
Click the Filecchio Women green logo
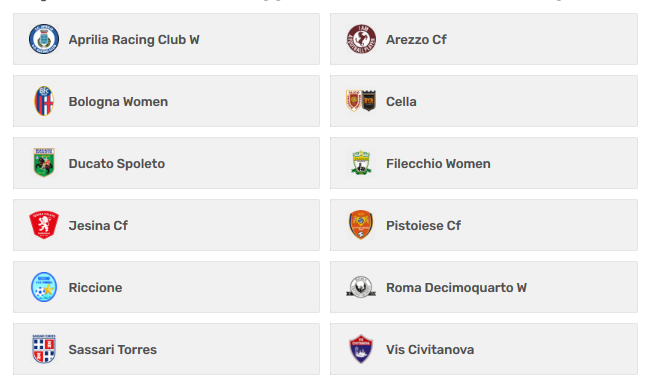pos(361,162)
